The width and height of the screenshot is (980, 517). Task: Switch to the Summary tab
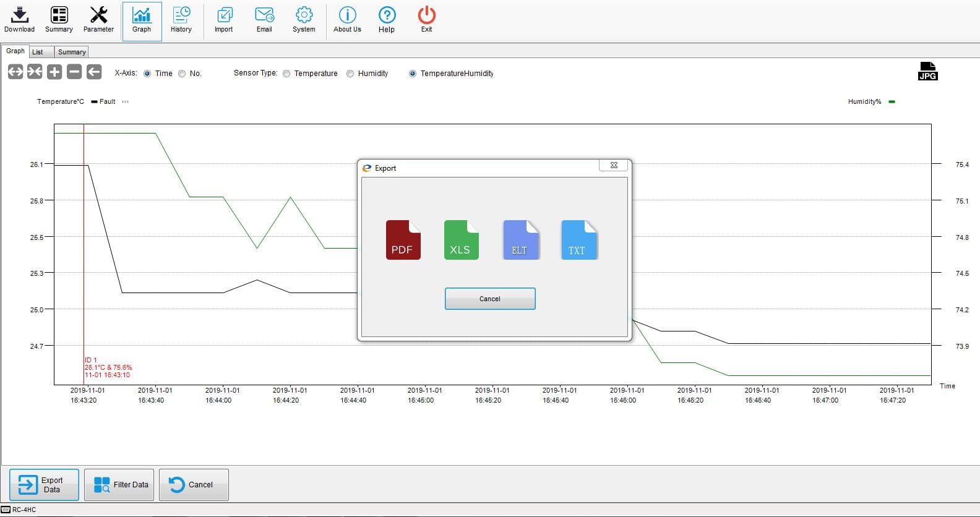point(72,52)
